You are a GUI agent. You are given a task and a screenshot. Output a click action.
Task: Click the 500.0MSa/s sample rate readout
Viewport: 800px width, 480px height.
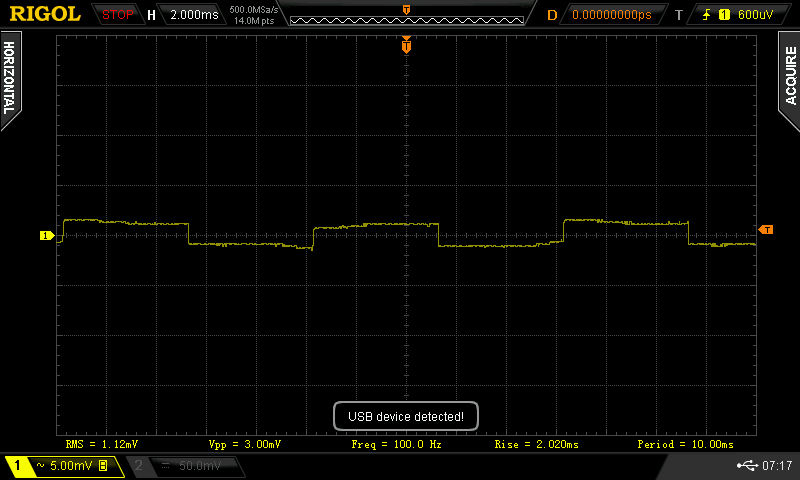[254, 10]
